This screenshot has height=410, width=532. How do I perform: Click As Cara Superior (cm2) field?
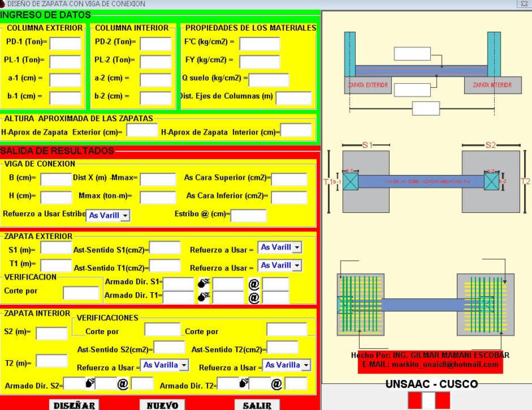tap(289, 179)
